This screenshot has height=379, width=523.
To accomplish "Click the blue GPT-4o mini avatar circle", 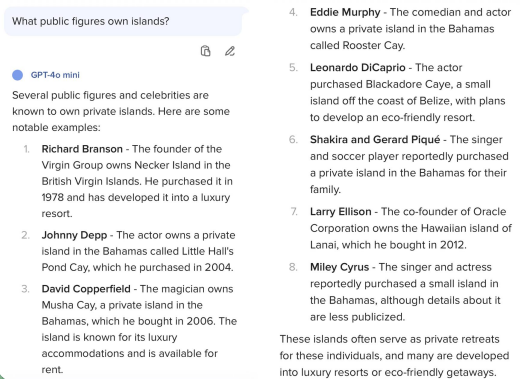I will tap(18, 75).
